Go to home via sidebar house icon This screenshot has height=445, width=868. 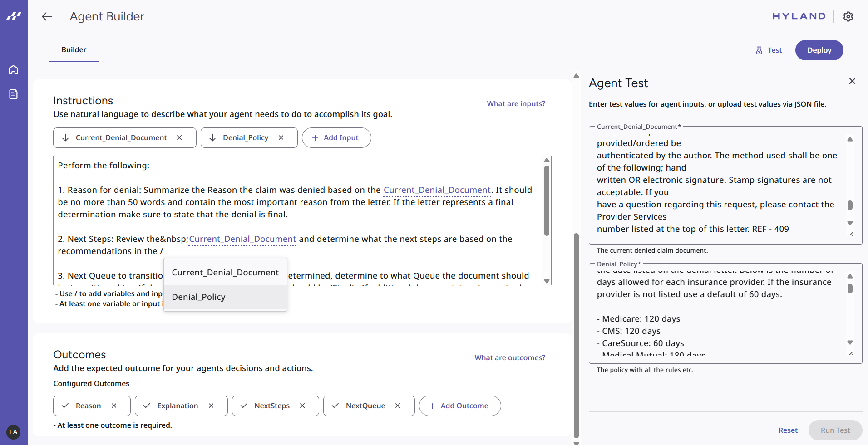click(x=14, y=70)
